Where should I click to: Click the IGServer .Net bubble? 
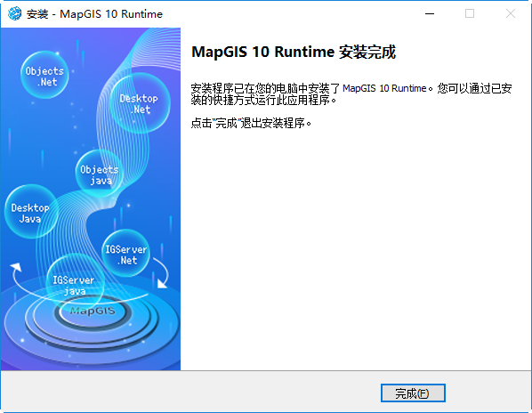click(x=125, y=254)
